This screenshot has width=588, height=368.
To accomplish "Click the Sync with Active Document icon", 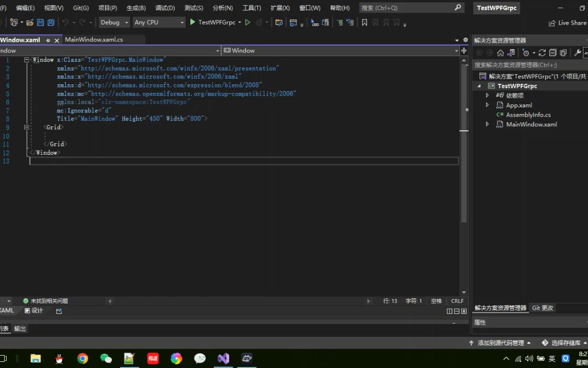I will (542, 53).
